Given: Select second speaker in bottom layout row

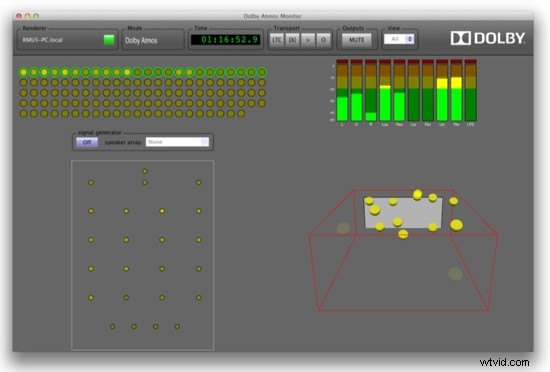Looking at the screenshot, I should [134, 326].
